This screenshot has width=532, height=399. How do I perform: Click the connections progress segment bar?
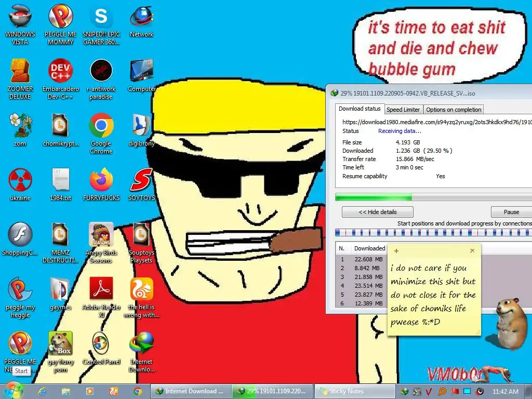point(433,232)
